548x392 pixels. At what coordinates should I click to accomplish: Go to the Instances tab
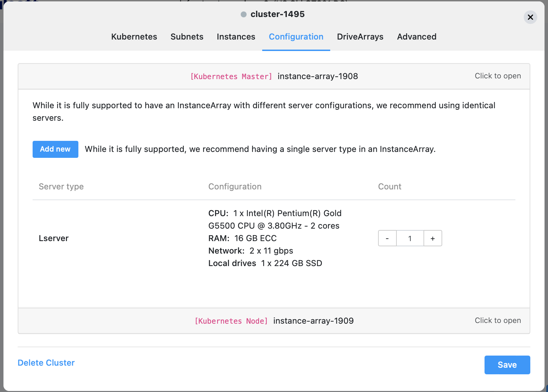pyautogui.click(x=236, y=37)
